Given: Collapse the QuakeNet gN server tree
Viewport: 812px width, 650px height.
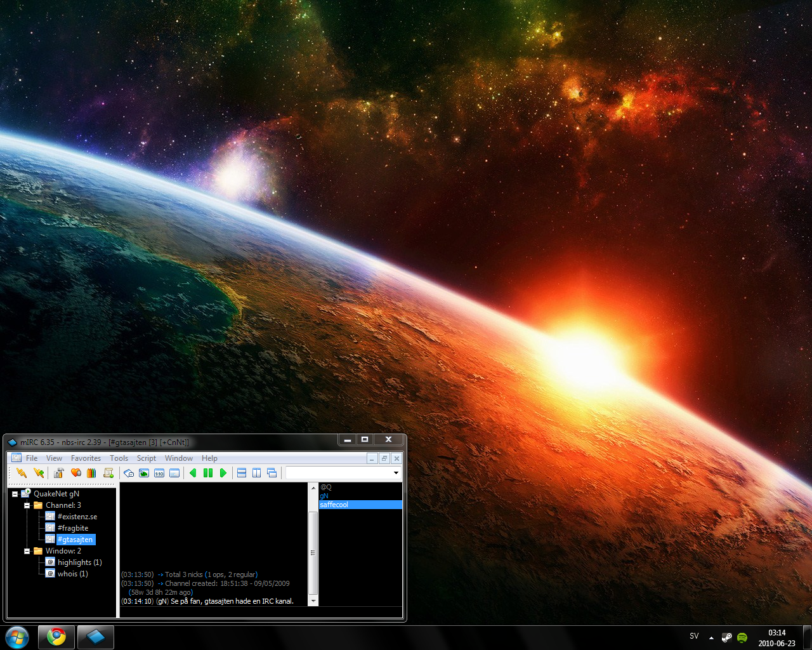Looking at the screenshot, I should click(15, 494).
